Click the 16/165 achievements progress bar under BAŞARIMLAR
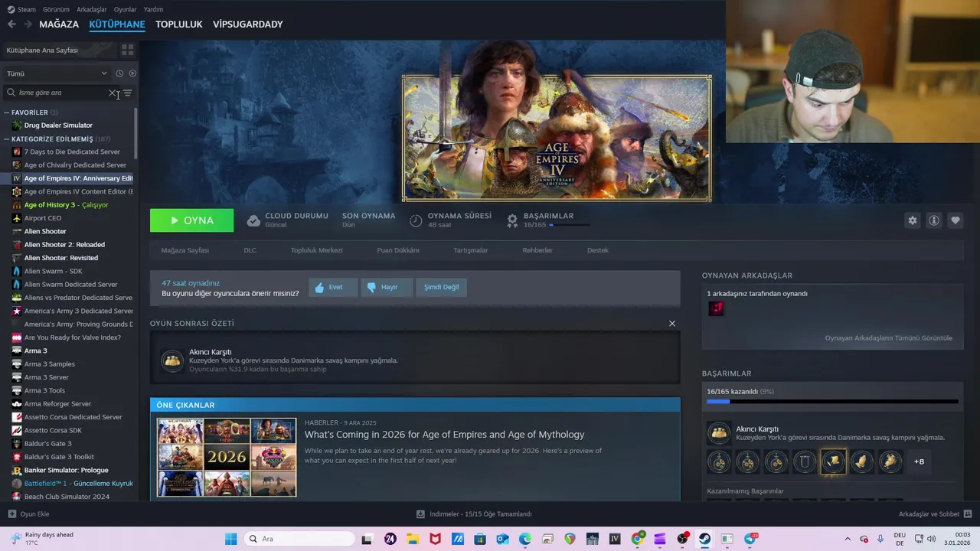Viewport: 980px width, 551px height. (x=570, y=225)
